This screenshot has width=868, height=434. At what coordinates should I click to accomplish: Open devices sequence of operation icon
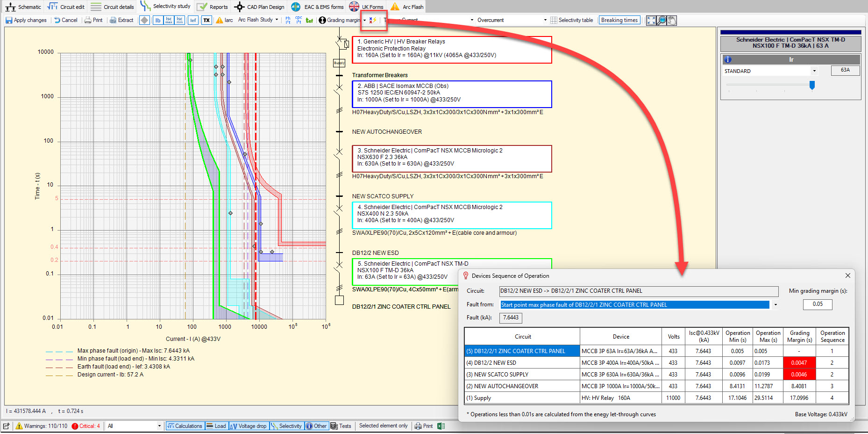pos(373,20)
